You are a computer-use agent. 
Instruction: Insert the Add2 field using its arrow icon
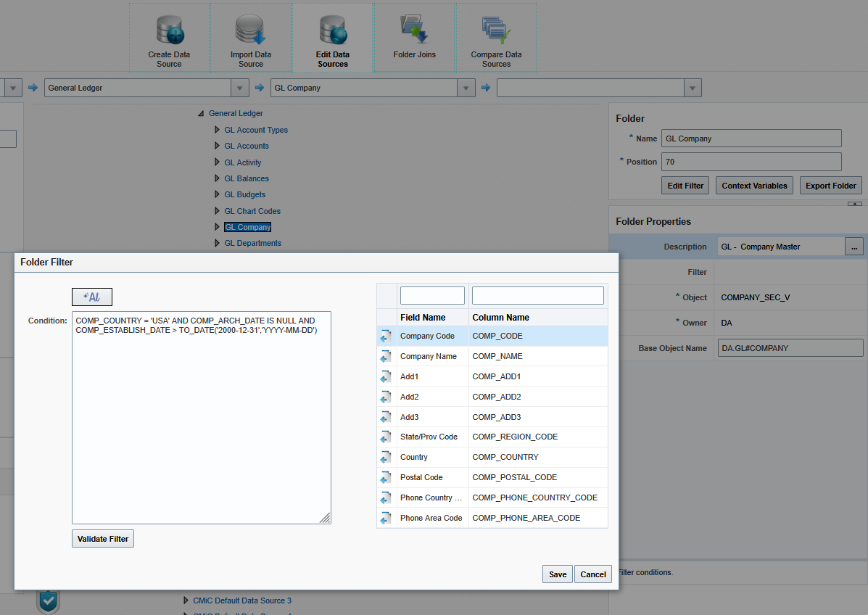click(x=386, y=397)
